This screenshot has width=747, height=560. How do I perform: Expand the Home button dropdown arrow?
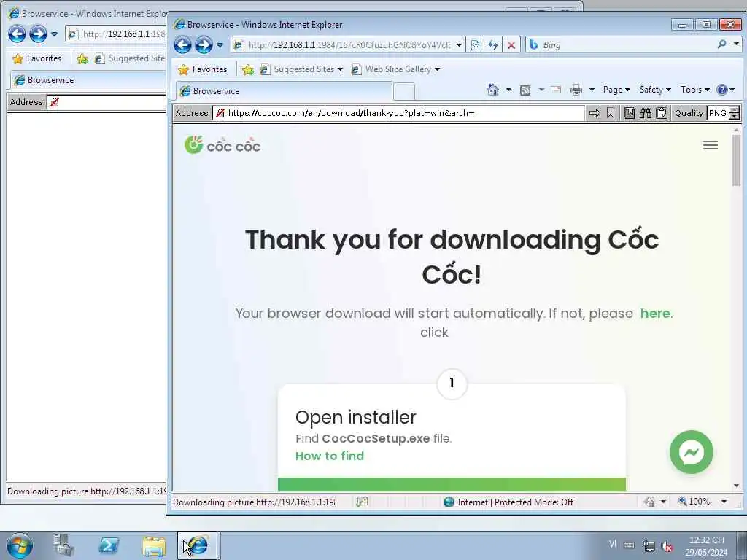click(x=508, y=90)
